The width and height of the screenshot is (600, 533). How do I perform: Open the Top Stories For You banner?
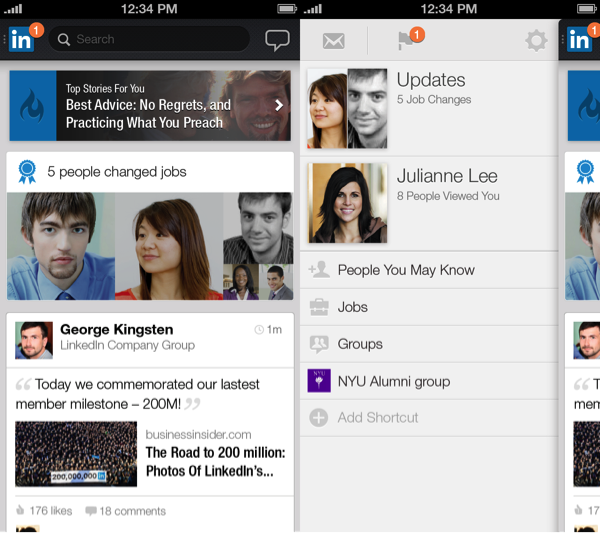150,106
